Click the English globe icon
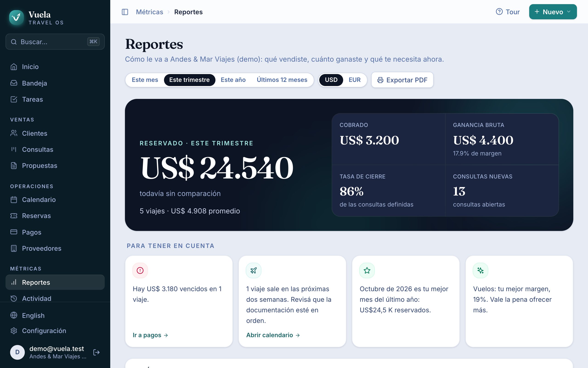This screenshot has width=588, height=368. click(x=14, y=315)
